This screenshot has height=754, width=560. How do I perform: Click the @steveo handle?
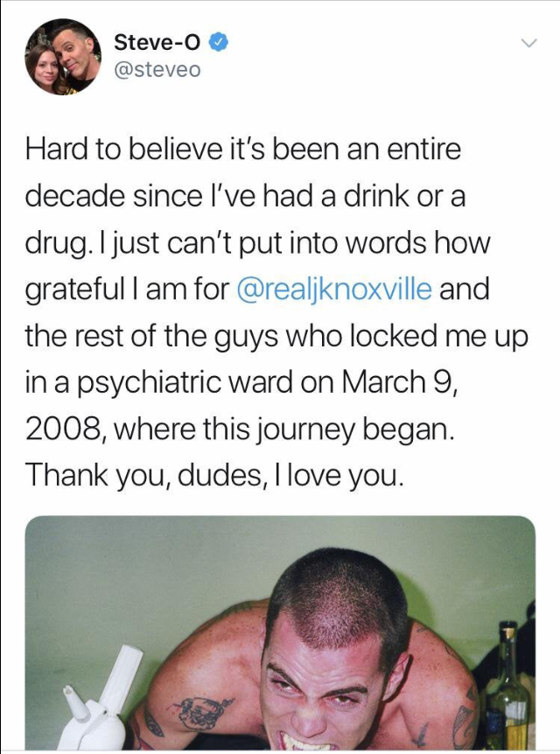click(x=157, y=68)
